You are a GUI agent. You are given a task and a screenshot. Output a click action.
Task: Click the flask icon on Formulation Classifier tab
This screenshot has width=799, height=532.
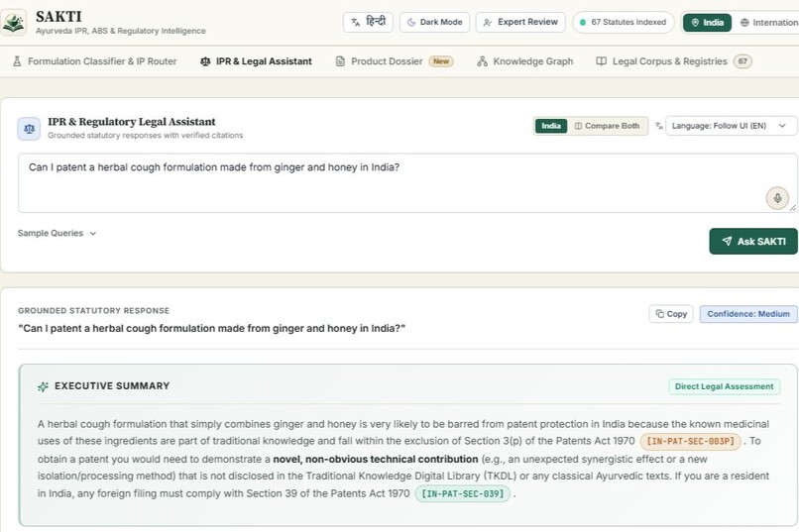[x=17, y=61]
